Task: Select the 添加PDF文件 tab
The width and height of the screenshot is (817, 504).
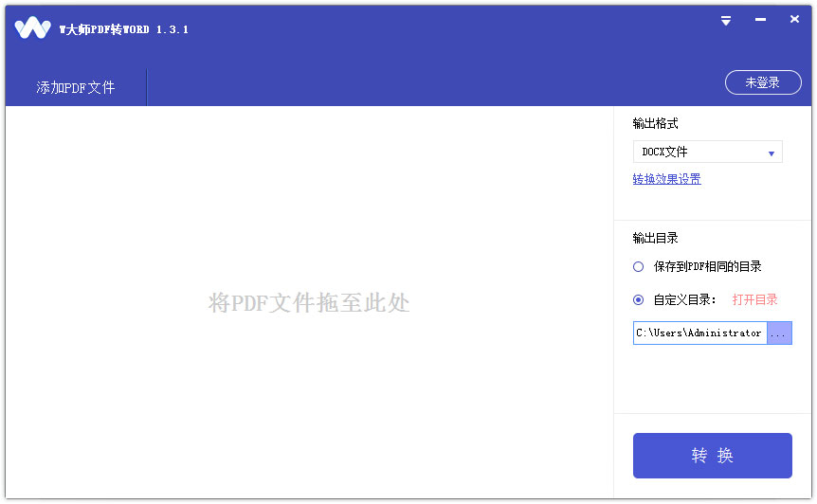Action: (76, 87)
